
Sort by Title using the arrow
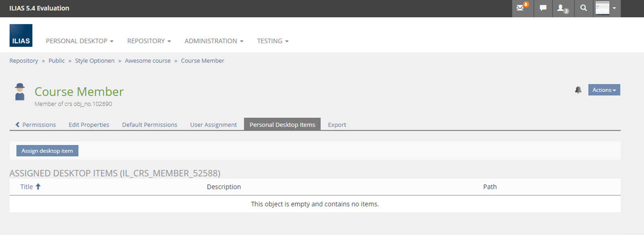coord(38,187)
